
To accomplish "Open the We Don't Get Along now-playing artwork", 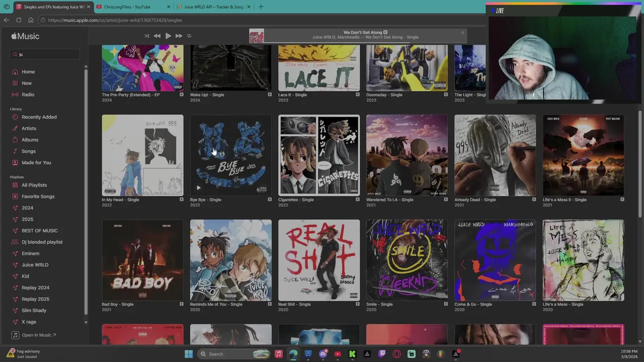I will 256,36.
